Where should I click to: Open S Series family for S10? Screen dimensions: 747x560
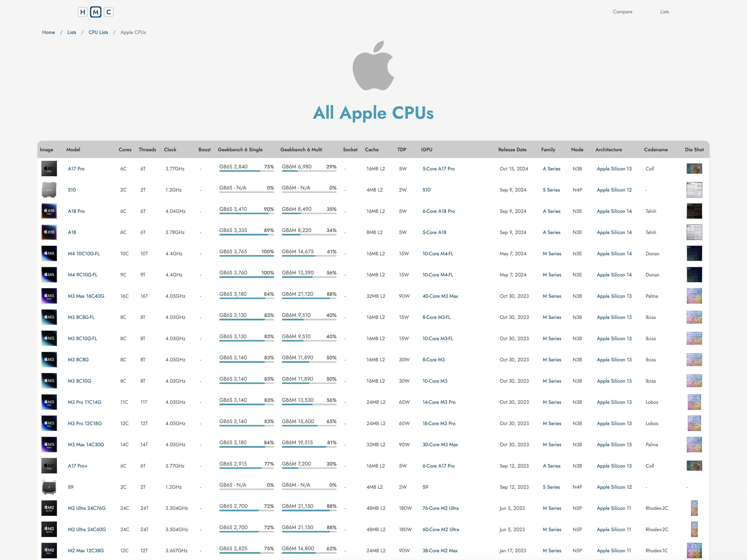pos(551,190)
